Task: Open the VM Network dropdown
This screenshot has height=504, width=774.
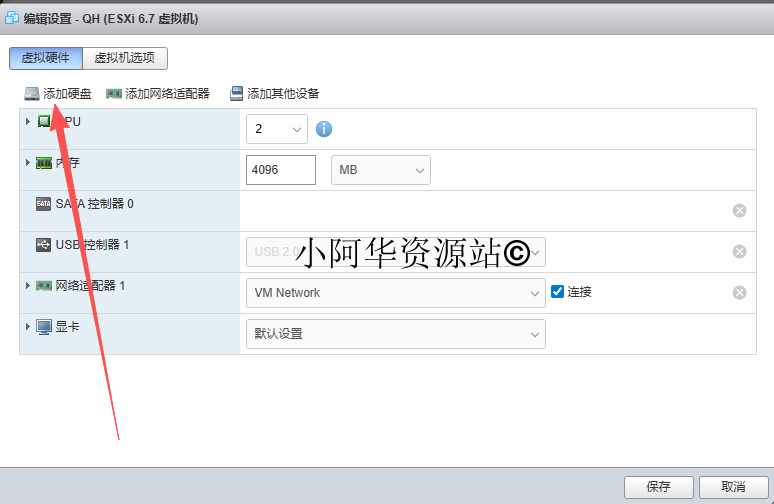Action: [x=396, y=293]
